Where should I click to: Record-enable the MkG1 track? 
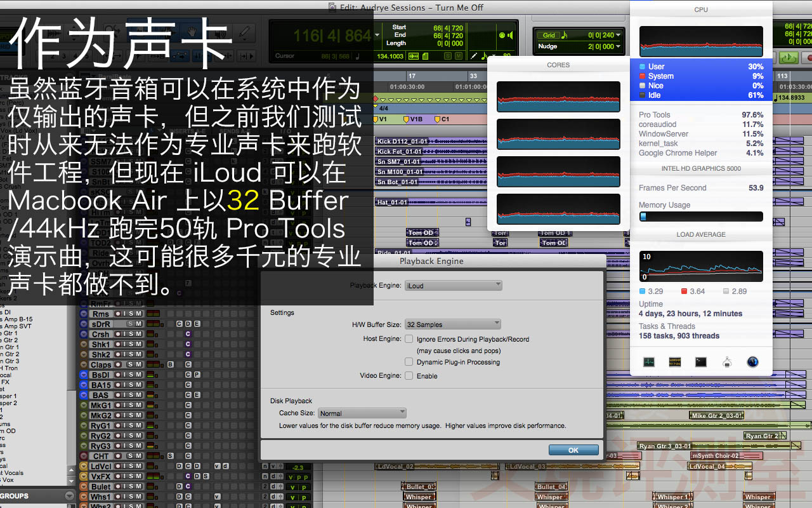click(118, 405)
